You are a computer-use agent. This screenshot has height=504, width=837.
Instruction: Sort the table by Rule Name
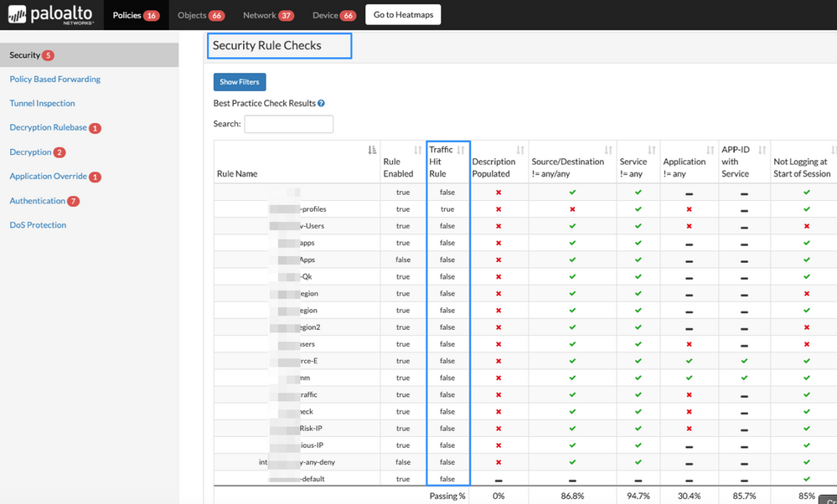[371, 151]
